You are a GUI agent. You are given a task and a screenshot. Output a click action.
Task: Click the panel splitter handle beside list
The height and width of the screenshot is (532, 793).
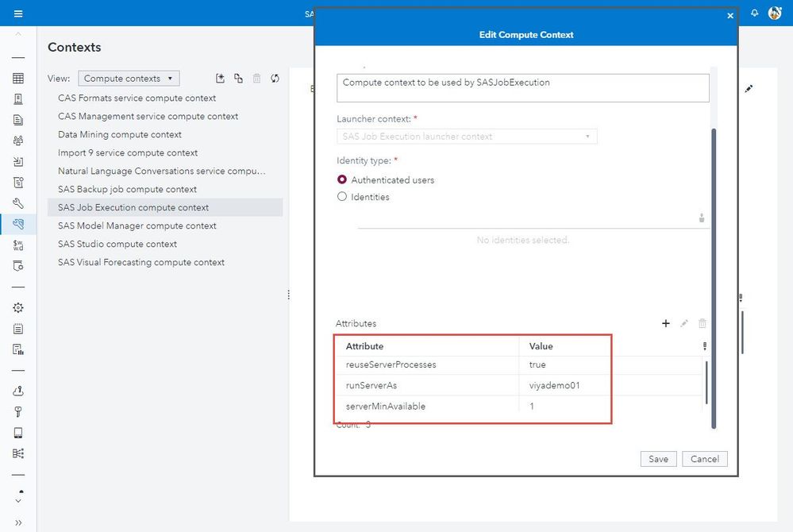point(288,295)
